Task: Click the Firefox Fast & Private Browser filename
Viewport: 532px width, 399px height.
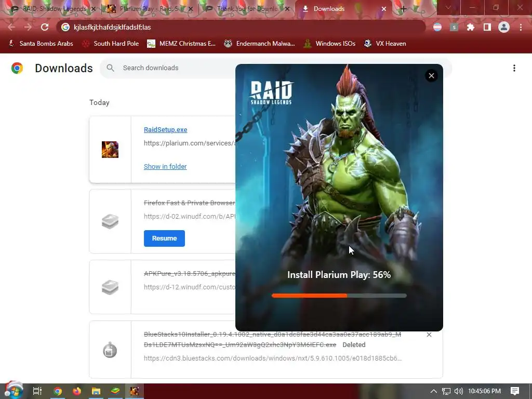Action: [x=189, y=203]
